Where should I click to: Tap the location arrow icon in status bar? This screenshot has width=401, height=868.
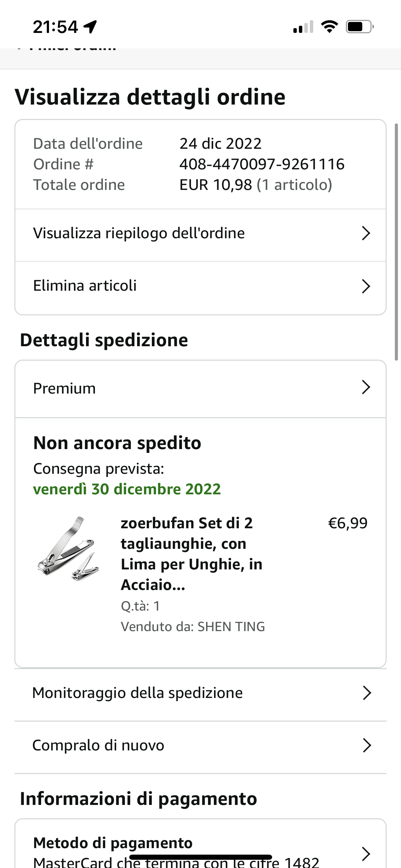[x=90, y=27]
